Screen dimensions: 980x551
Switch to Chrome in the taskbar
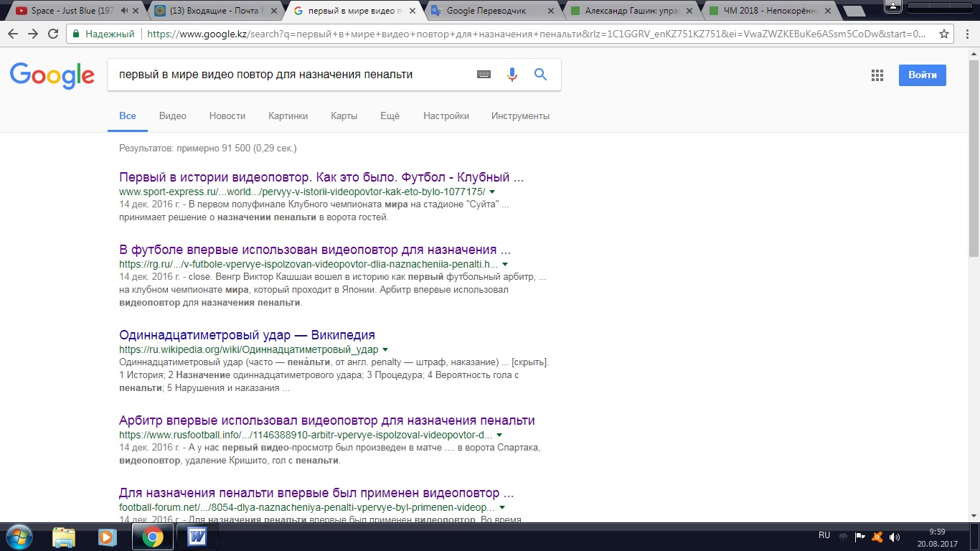point(152,537)
